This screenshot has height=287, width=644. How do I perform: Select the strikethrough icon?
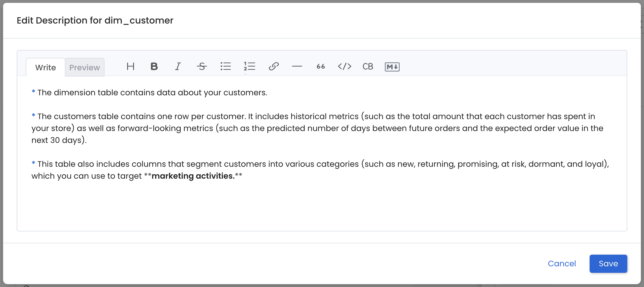[x=202, y=67]
